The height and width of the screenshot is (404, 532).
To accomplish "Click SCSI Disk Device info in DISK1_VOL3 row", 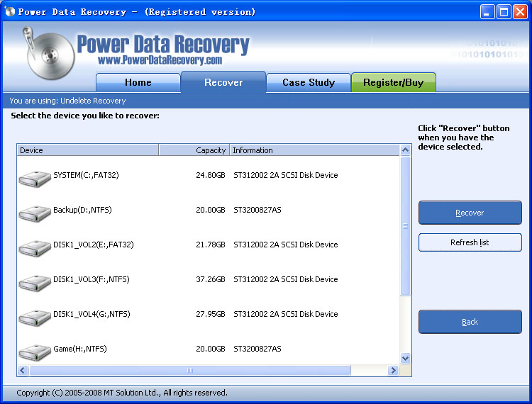I will point(286,279).
